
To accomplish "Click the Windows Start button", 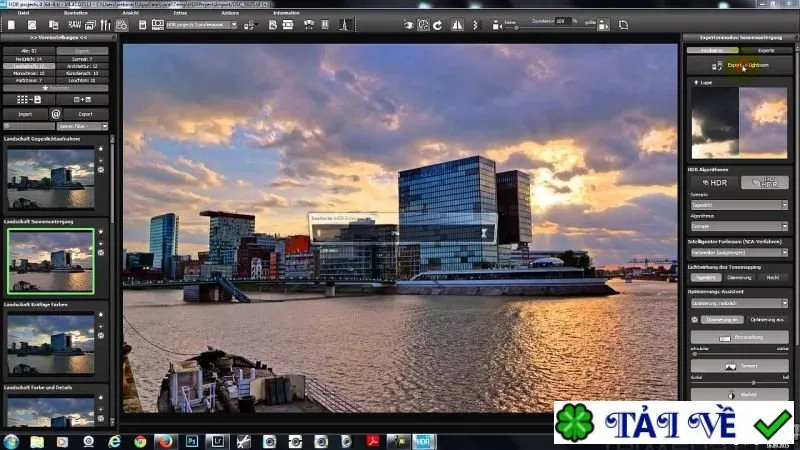I will tap(11, 441).
